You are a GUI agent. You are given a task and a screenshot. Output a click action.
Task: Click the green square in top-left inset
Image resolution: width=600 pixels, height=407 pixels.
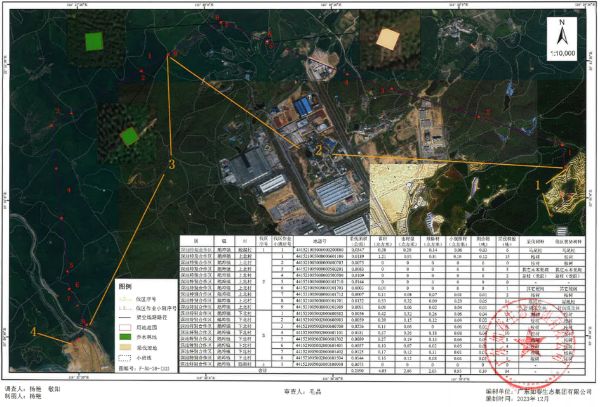pyautogui.click(x=94, y=41)
